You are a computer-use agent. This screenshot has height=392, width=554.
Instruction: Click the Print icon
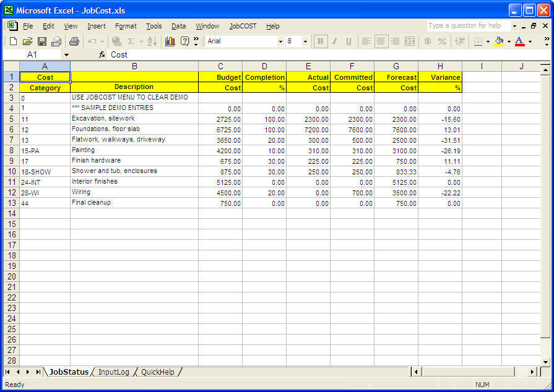pos(74,41)
